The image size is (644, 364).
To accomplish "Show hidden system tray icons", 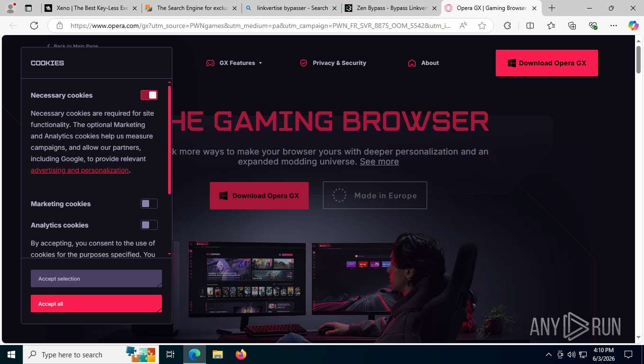I will [x=549, y=355].
